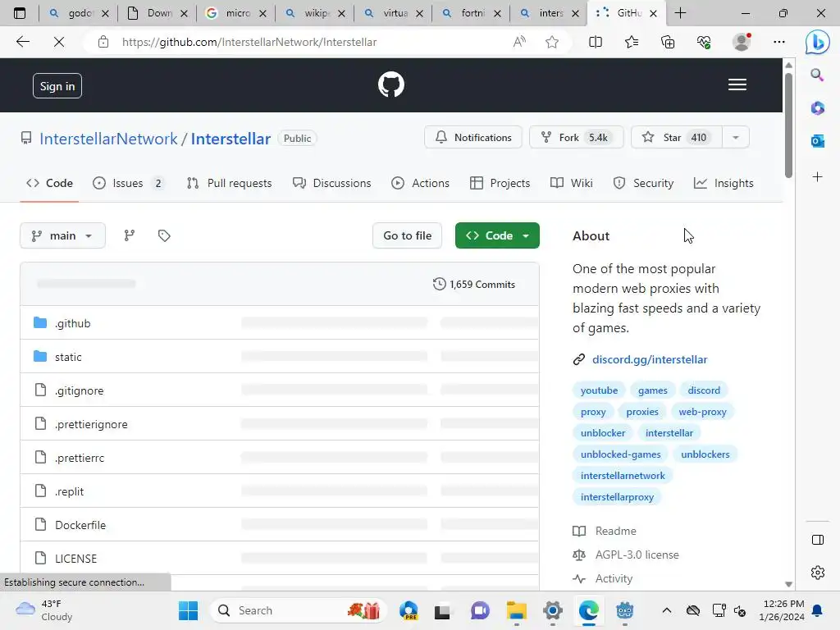Open the Projects tab
The image size is (840, 630).
point(500,183)
